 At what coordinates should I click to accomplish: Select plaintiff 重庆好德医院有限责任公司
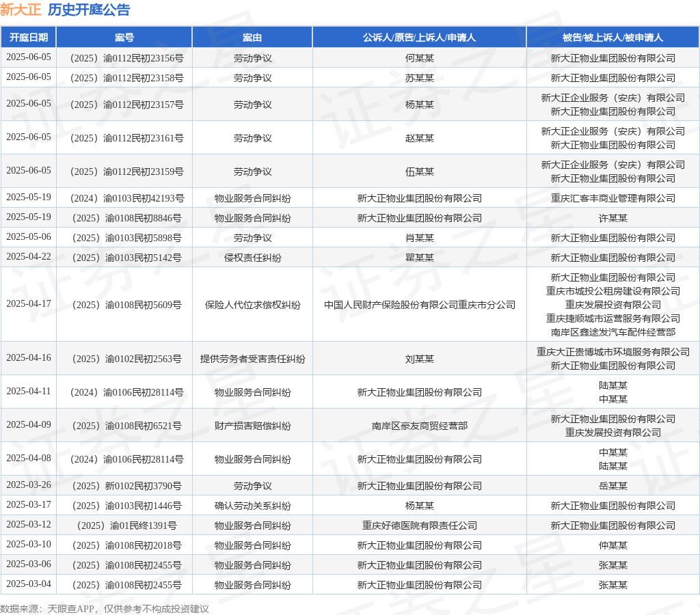(420, 525)
